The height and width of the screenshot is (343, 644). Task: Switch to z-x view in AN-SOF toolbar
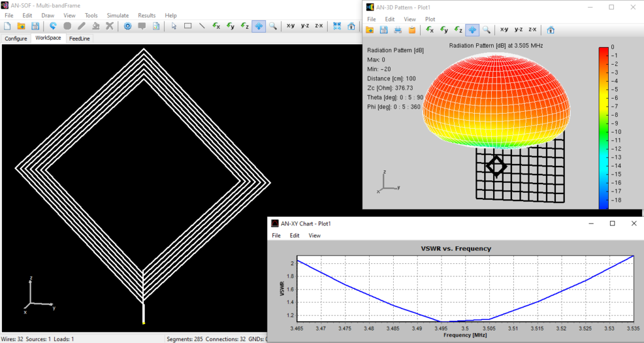pos(319,25)
